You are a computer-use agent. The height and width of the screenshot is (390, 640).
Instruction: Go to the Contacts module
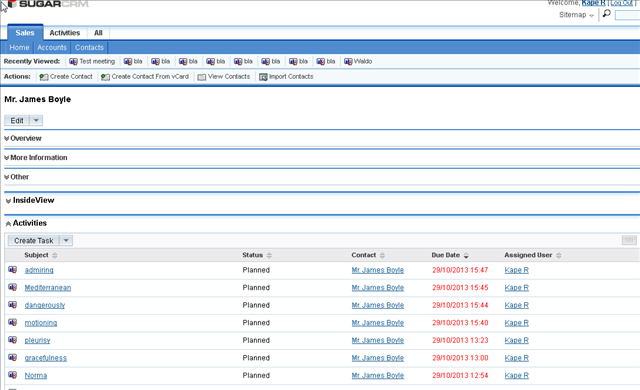point(89,47)
